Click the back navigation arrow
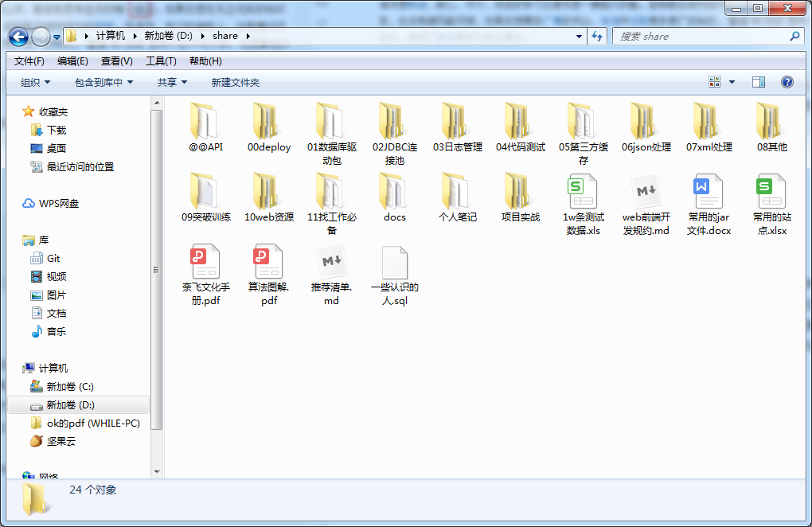Screen dimensions: 812x527 (x=18, y=37)
